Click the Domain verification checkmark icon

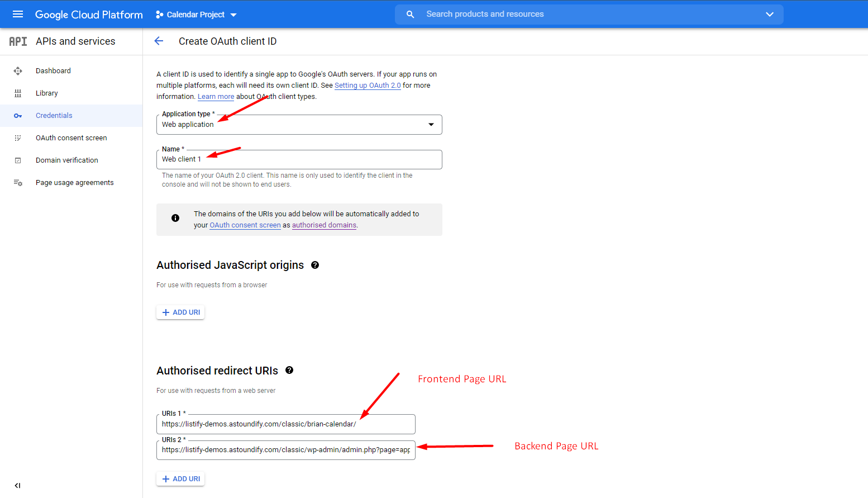pos(17,160)
